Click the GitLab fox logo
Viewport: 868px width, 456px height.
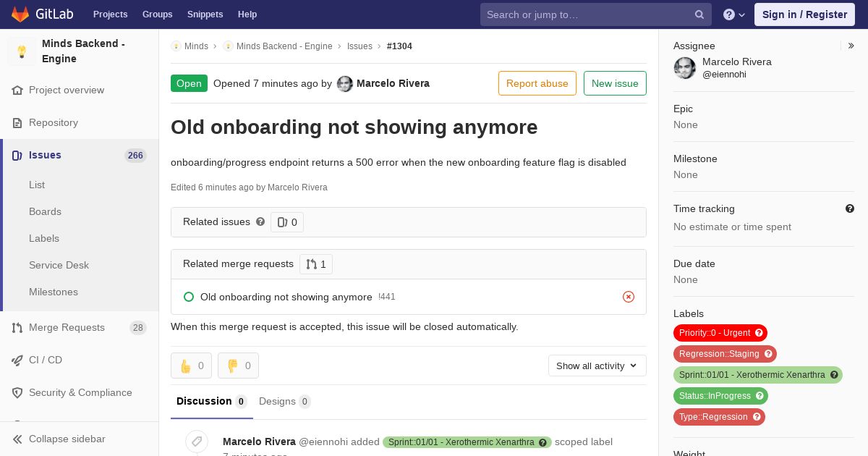(20, 14)
